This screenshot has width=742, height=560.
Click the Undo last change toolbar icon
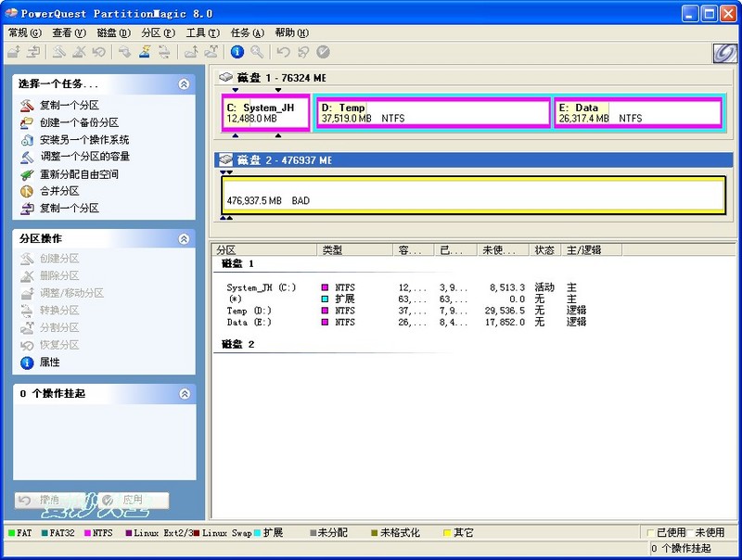coord(283,52)
